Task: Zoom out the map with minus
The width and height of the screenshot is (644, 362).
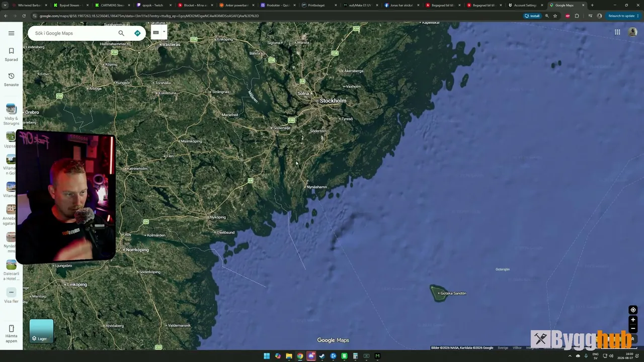Action: (x=633, y=329)
